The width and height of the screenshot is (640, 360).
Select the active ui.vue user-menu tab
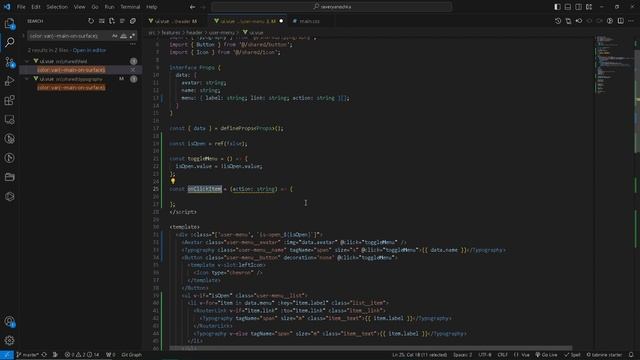pos(247,21)
